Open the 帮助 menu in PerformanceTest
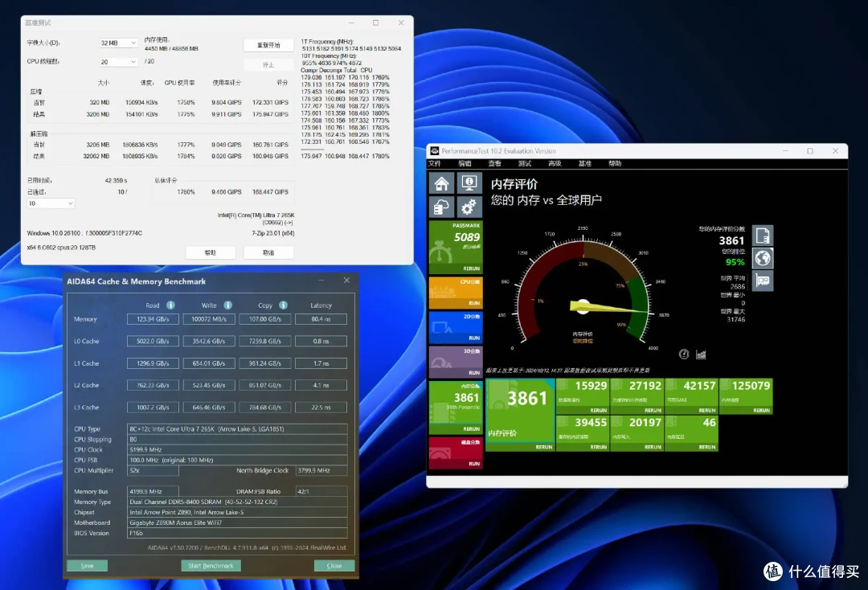The height and width of the screenshot is (590, 868). (615, 163)
